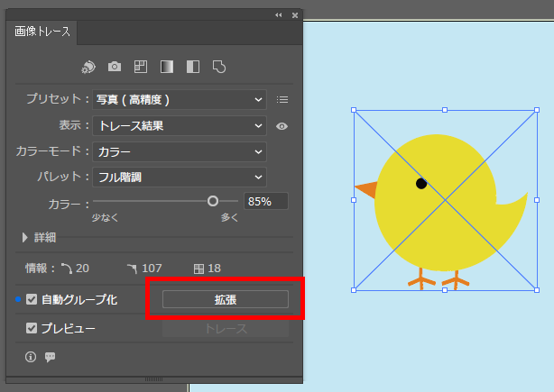Image resolution: width=554 pixels, height=392 pixels.
Task: Close the 画像トレース panel
Action: tap(295, 15)
